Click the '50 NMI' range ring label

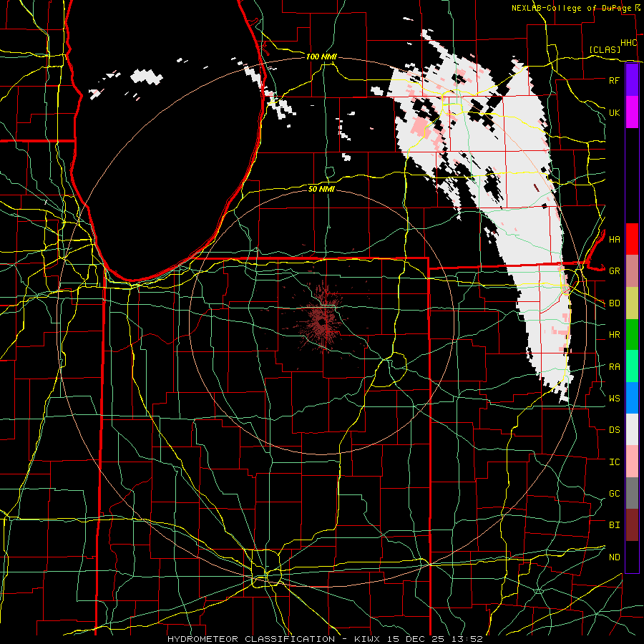321,189
